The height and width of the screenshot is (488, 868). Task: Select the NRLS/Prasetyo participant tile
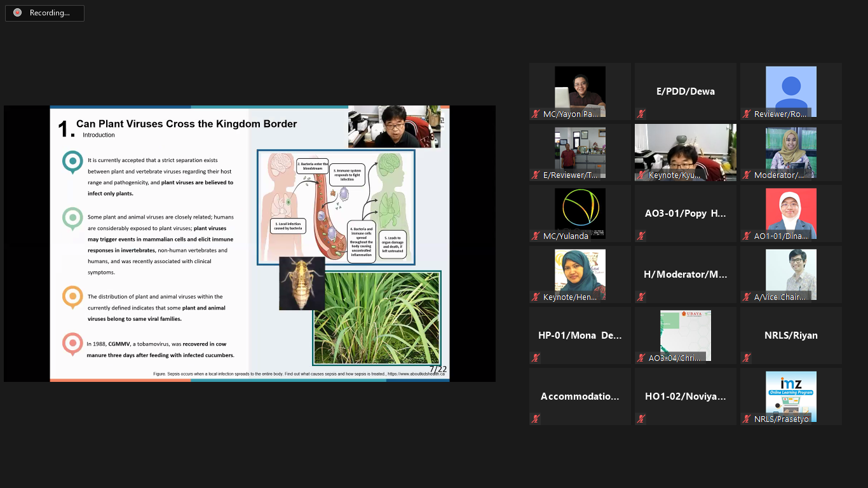pos(790,396)
